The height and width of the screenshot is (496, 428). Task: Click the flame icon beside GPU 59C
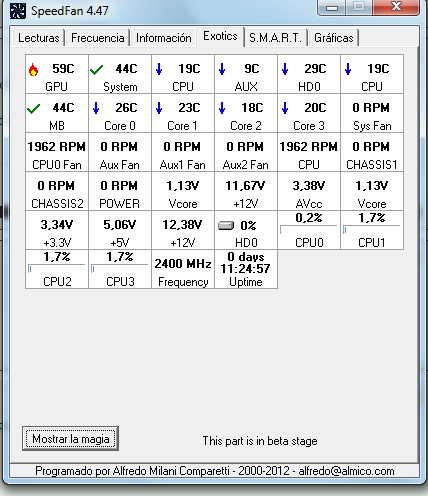click(x=33, y=70)
